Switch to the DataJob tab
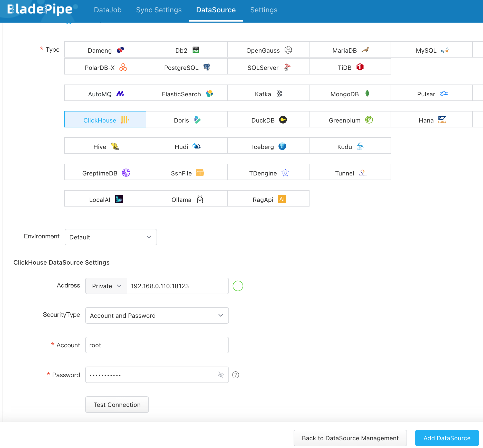Viewport: 483px width, 448px height. click(108, 10)
